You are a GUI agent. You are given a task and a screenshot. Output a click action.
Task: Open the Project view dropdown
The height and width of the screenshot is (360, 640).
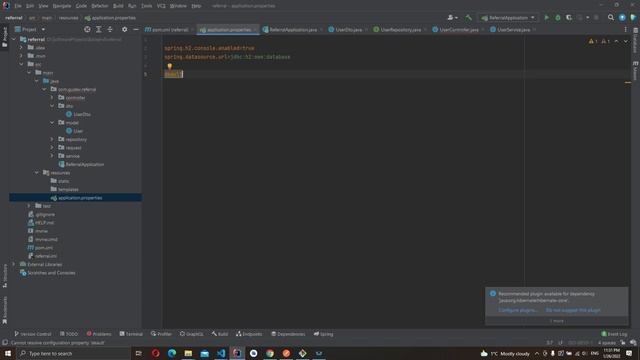click(30, 29)
